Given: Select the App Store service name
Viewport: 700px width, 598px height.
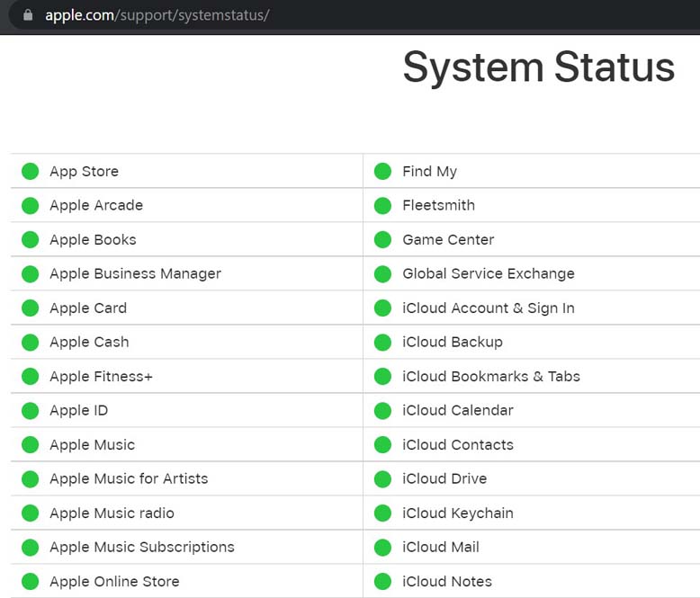Looking at the screenshot, I should point(85,172).
